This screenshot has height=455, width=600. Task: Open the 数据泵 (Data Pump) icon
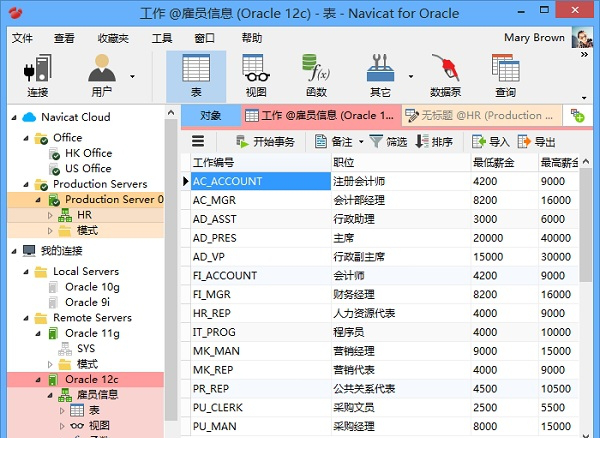point(445,76)
